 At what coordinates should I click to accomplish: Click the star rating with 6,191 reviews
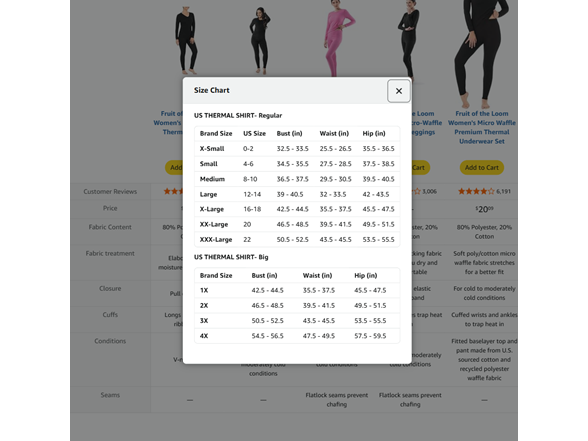[484, 191]
